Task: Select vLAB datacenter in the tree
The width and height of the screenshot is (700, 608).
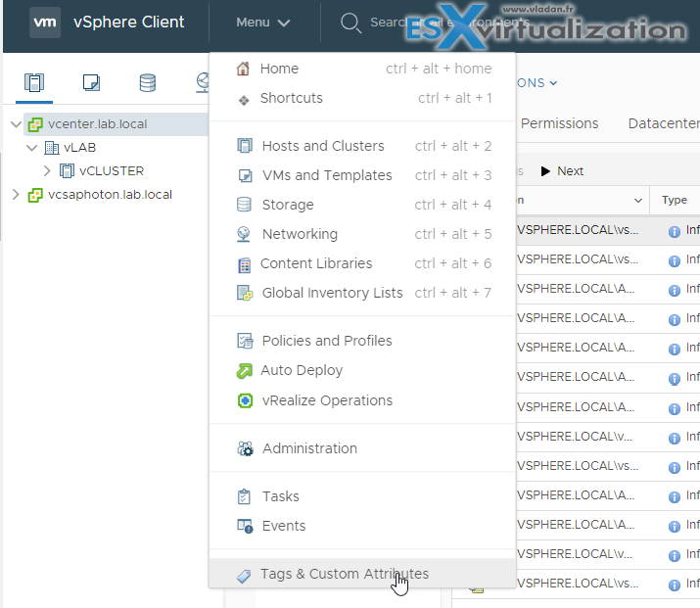Action: [79, 147]
